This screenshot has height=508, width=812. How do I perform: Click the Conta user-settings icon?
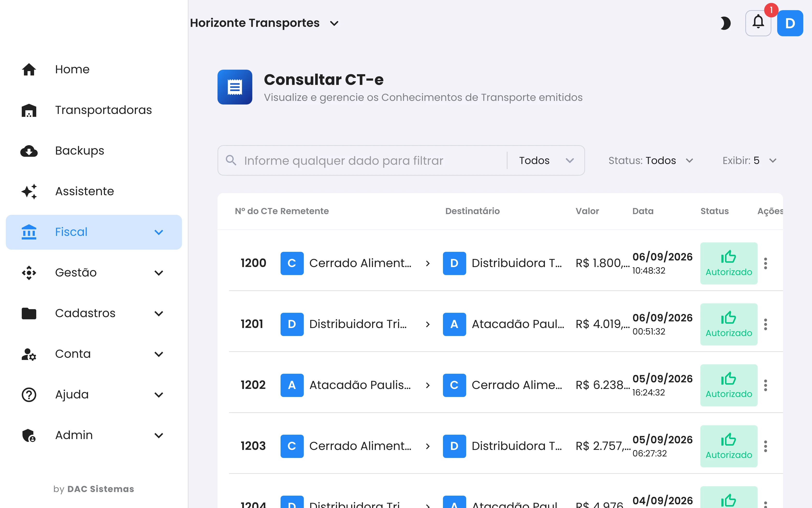coord(29,354)
